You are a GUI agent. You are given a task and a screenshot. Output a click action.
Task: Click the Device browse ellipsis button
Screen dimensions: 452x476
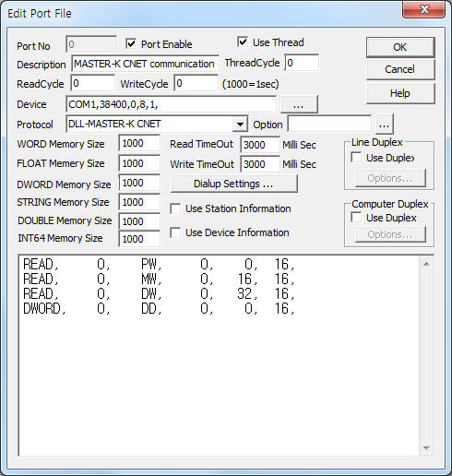pyautogui.click(x=299, y=104)
